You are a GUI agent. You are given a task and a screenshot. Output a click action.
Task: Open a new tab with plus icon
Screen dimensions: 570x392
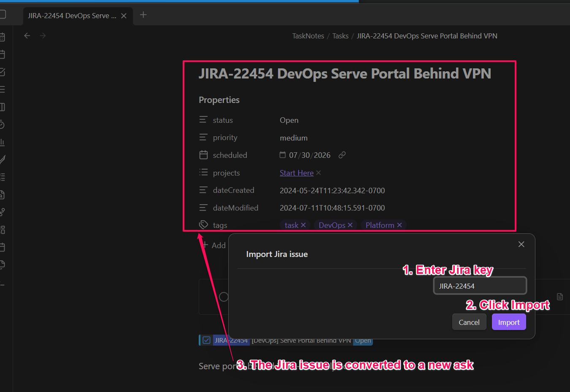tap(143, 15)
